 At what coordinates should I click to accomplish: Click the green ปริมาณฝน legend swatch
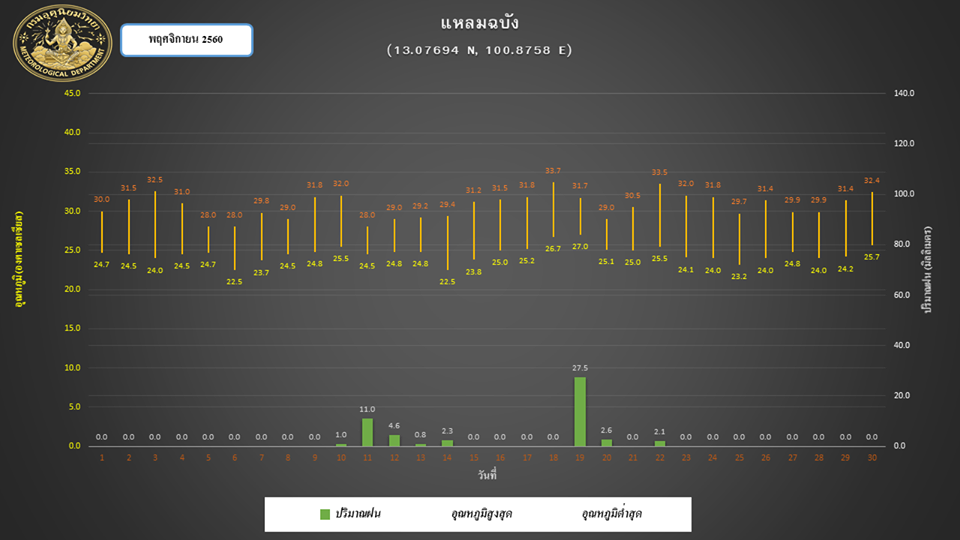pyautogui.click(x=325, y=514)
